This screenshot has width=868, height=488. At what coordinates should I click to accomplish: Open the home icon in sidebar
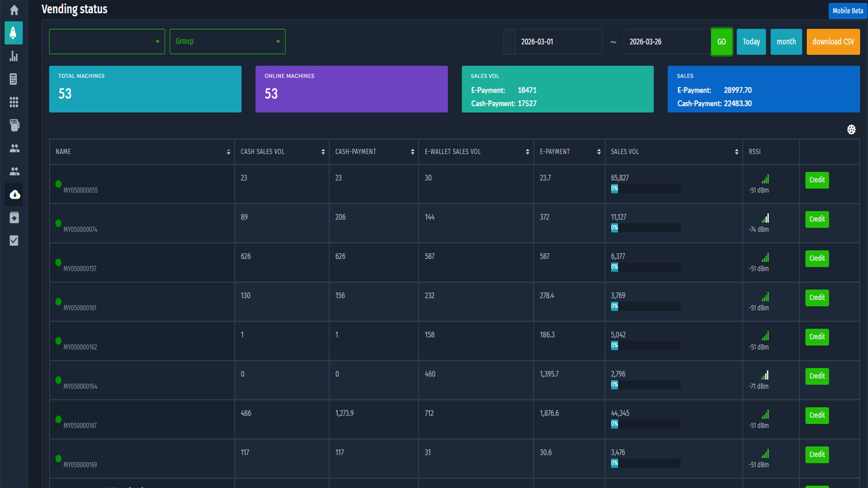14,10
